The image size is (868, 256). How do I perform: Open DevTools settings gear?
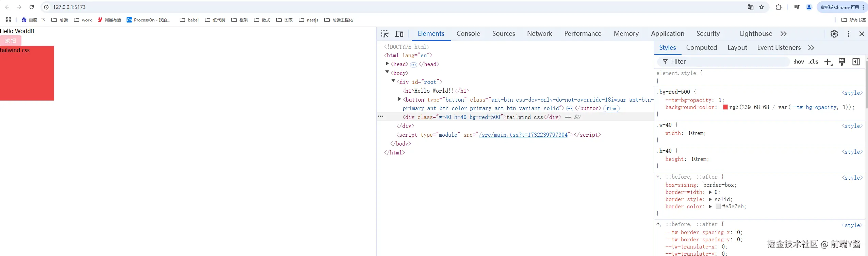(834, 34)
